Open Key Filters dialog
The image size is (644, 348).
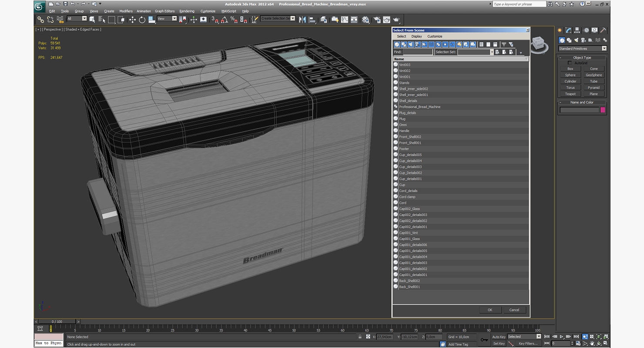528,344
